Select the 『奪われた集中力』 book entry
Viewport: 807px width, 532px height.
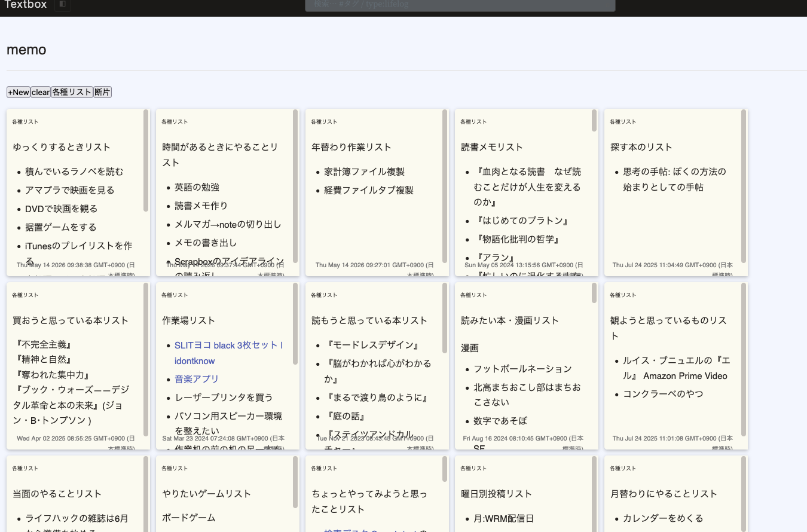[54, 375]
